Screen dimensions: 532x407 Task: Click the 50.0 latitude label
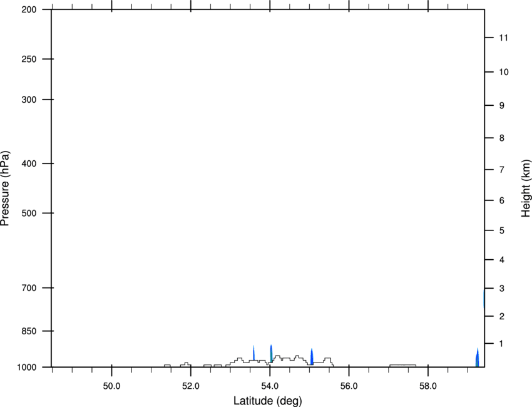click(111, 386)
